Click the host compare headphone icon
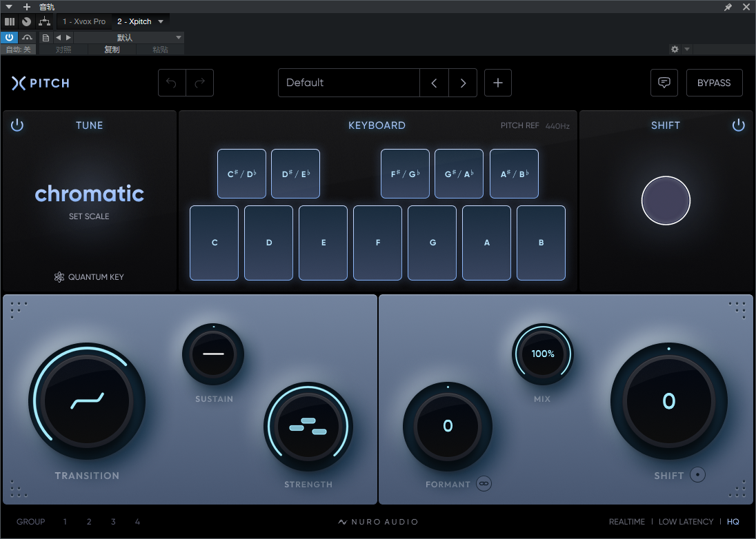Image resolution: width=756 pixels, height=539 pixels. click(x=27, y=38)
